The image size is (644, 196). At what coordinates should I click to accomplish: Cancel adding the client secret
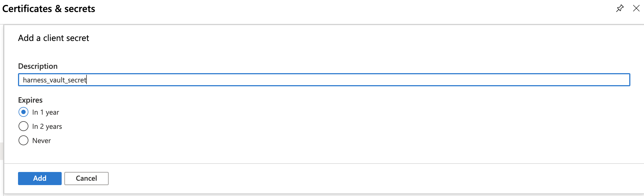[86, 178]
